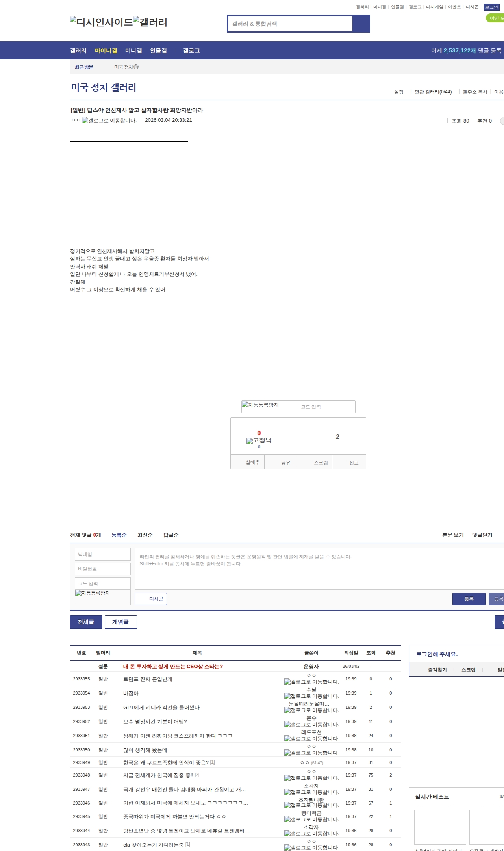Click the comment text area
This screenshot has height=851, width=504.
click(x=319, y=569)
